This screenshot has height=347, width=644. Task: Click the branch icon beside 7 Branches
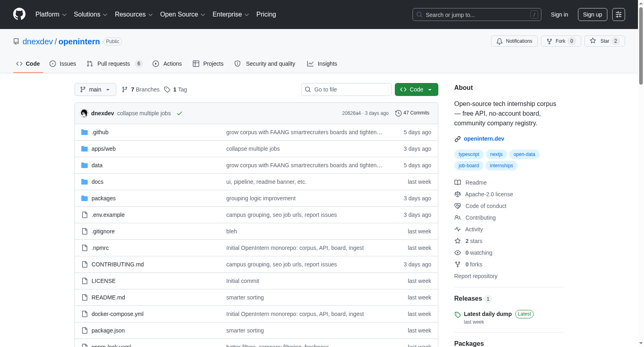click(125, 89)
